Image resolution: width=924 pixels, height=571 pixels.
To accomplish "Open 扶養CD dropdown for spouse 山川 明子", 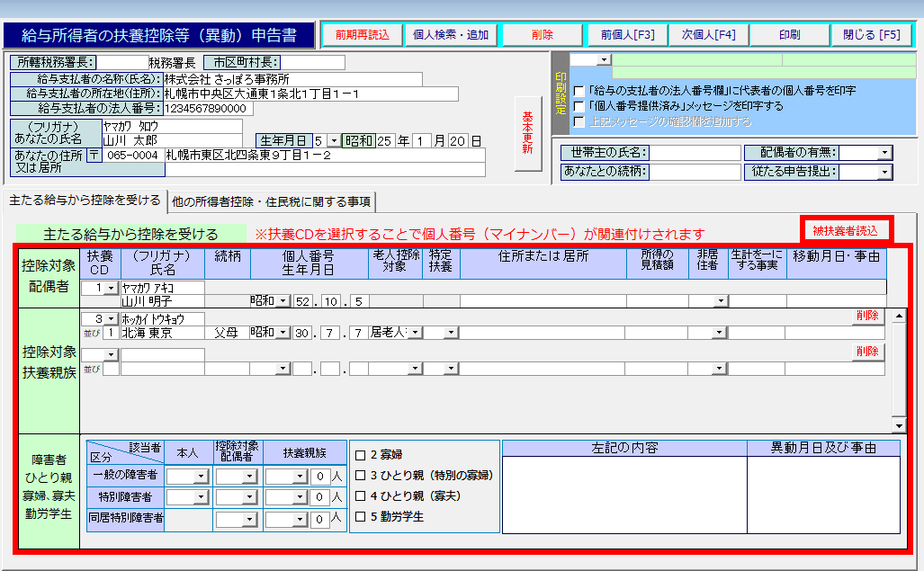I will point(112,288).
